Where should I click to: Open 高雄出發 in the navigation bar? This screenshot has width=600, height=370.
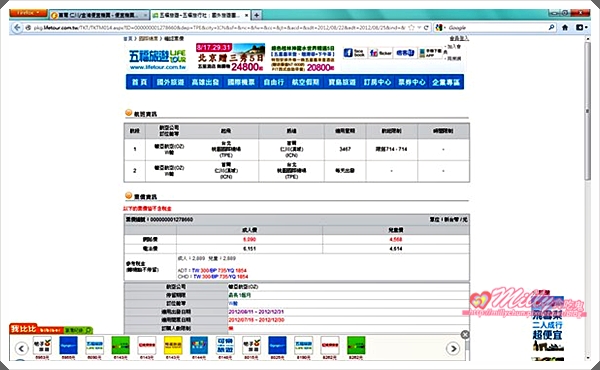pyautogui.click(x=205, y=82)
